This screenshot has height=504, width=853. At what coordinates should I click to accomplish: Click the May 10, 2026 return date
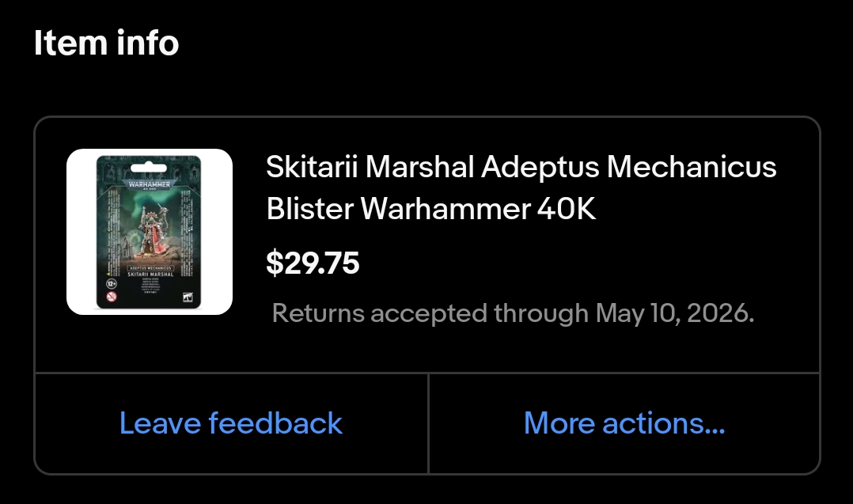tap(675, 313)
